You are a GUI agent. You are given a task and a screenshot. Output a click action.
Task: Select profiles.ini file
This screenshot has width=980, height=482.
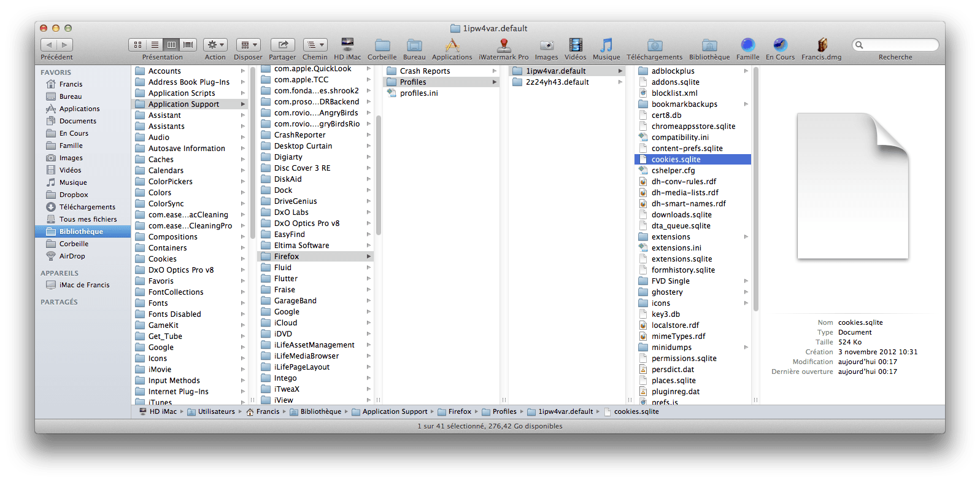tap(441, 93)
